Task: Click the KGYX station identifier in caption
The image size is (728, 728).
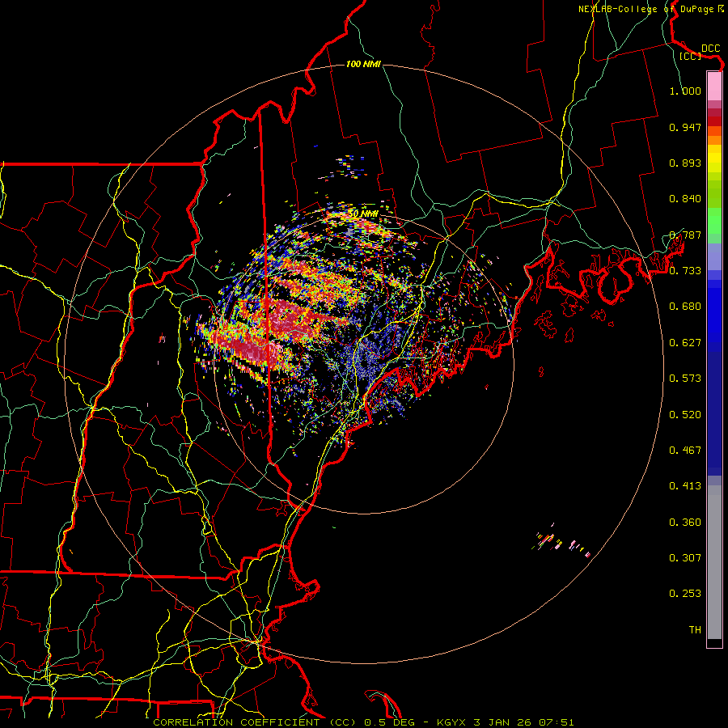Action: click(x=451, y=722)
